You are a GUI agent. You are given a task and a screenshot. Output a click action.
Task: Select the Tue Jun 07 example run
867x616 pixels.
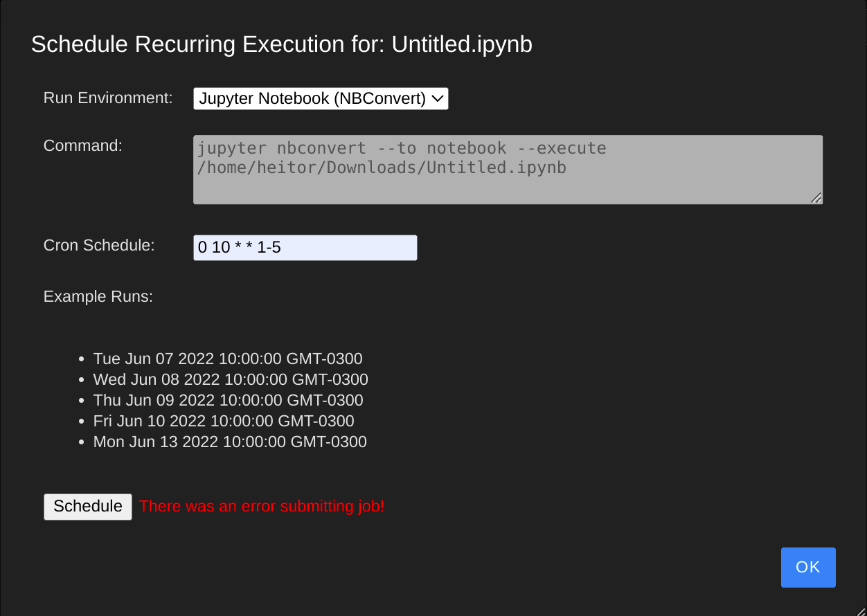(228, 359)
